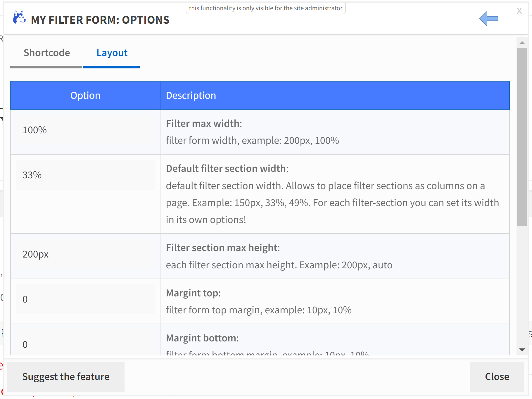
Task: Click the Option column header
Action: point(85,95)
